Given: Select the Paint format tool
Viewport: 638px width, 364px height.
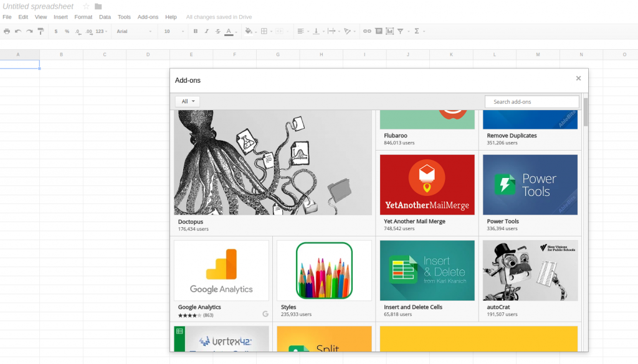Looking at the screenshot, I should [40, 31].
